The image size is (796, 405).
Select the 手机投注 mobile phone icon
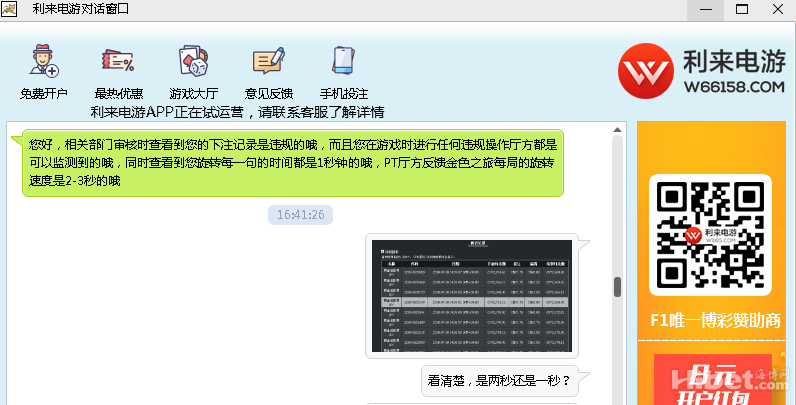tap(343, 63)
